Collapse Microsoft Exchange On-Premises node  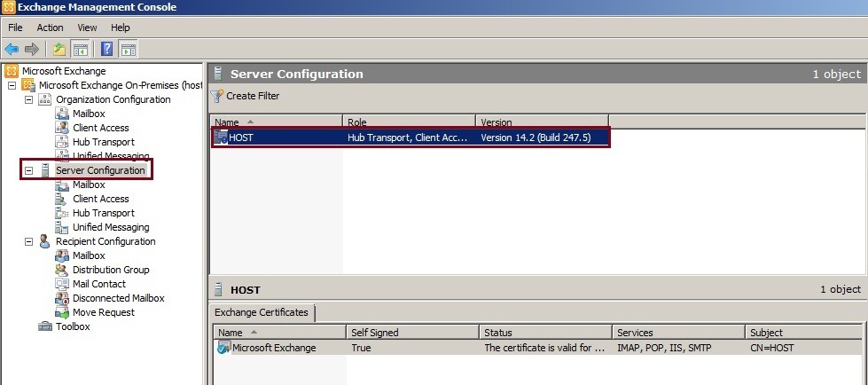point(12,85)
